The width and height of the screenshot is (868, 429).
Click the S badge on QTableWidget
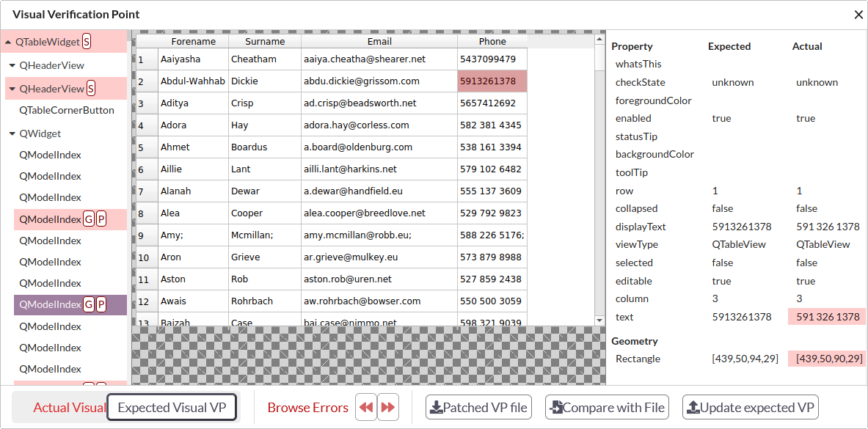tap(87, 42)
